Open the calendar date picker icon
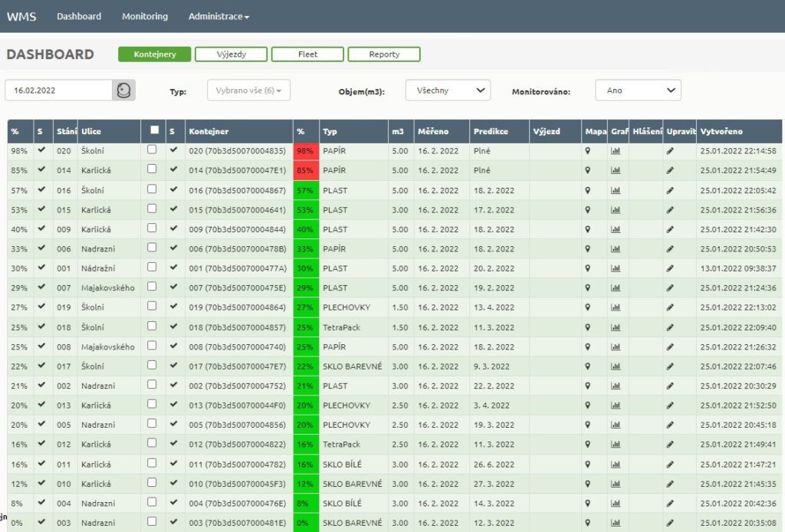The width and height of the screenshot is (785, 532). tap(123, 90)
